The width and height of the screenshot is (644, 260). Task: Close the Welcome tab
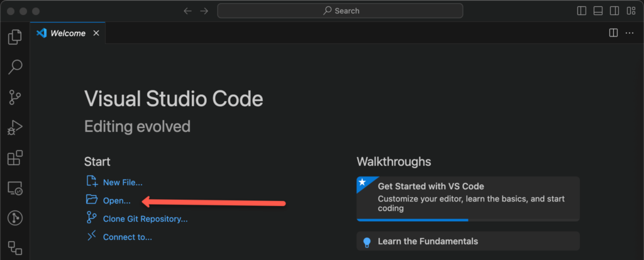pos(96,33)
